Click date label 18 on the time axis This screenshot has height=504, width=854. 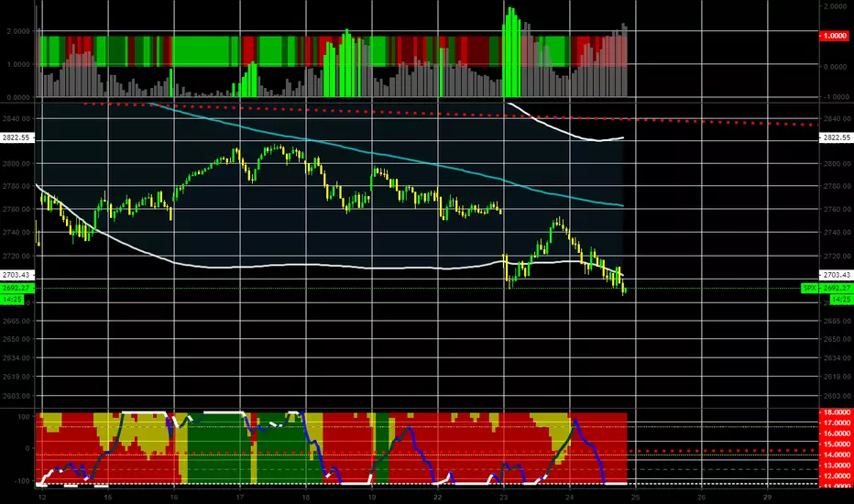(305, 497)
